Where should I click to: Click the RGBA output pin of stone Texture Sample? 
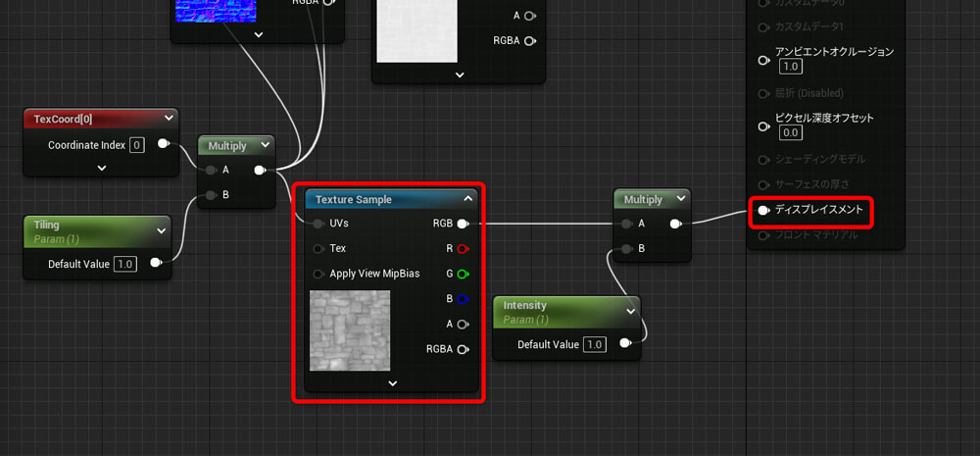click(464, 349)
